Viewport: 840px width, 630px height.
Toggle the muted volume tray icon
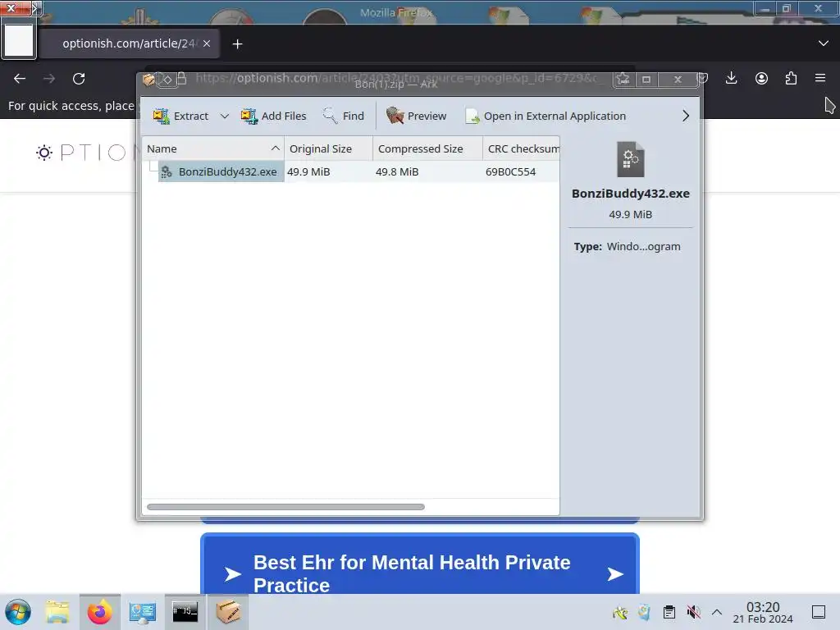(693, 612)
